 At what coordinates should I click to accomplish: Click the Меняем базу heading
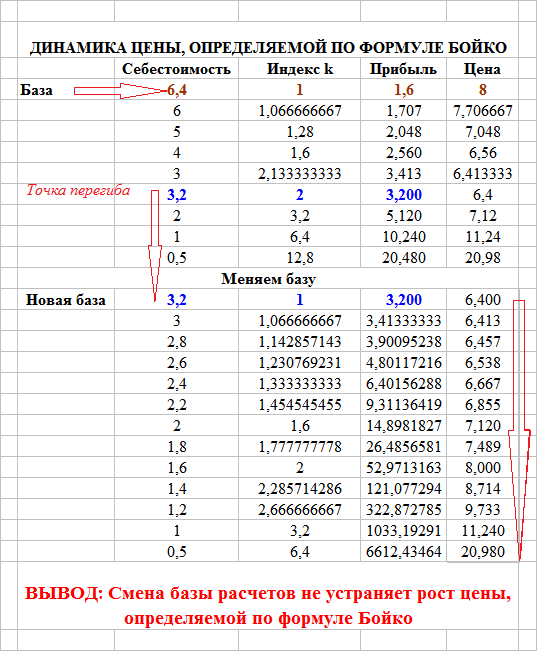[x=268, y=278]
